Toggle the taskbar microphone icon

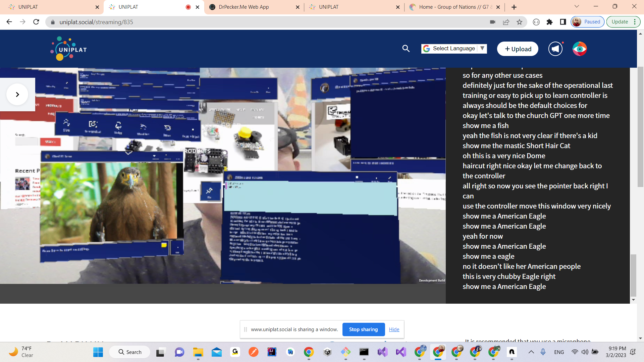pos(543,352)
